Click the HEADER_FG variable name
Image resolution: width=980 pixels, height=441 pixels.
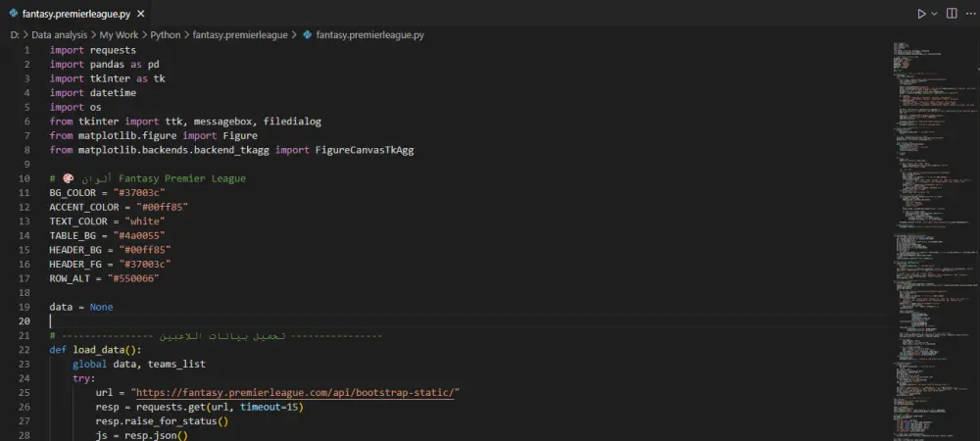pos(75,265)
